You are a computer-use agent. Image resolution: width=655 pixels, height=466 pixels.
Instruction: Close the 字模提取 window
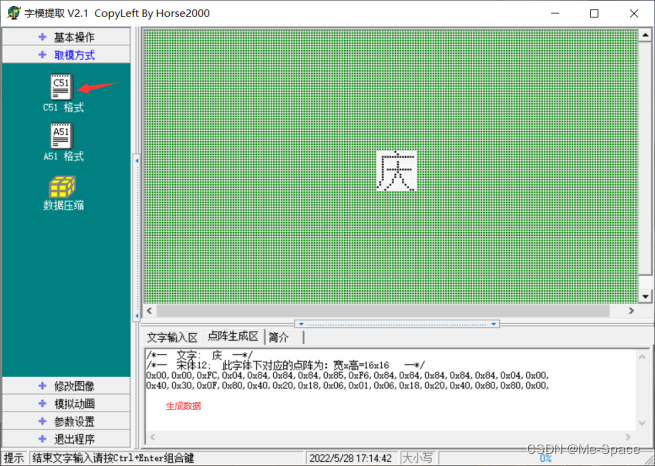point(634,13)
